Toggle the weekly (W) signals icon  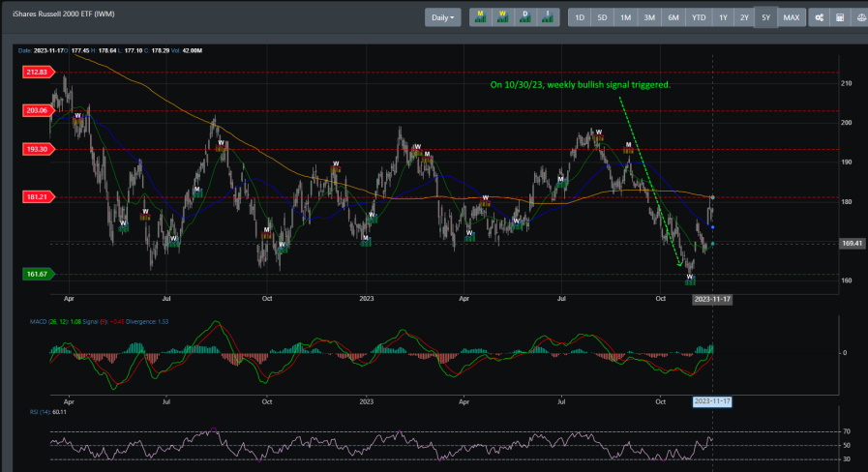[502, 17]
